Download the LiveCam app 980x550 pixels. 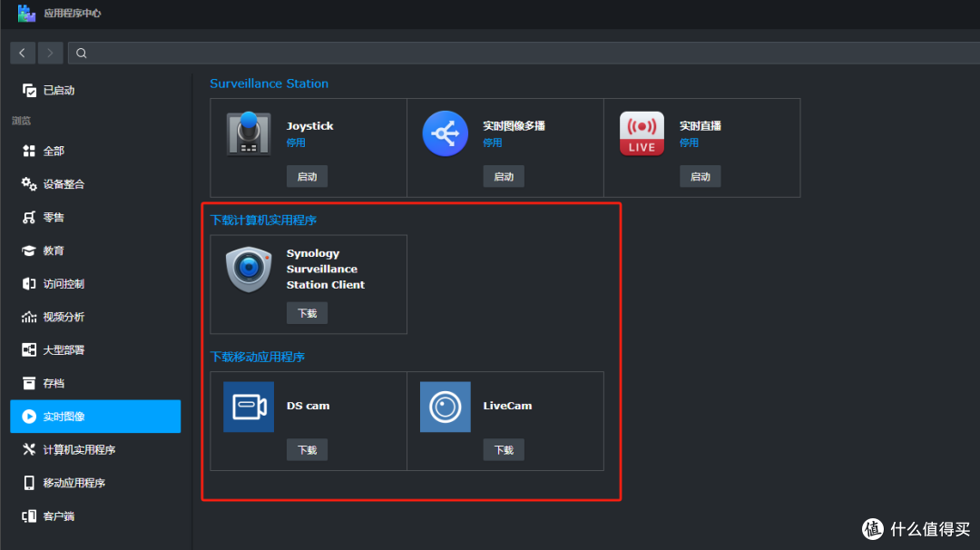coord(504,450)
